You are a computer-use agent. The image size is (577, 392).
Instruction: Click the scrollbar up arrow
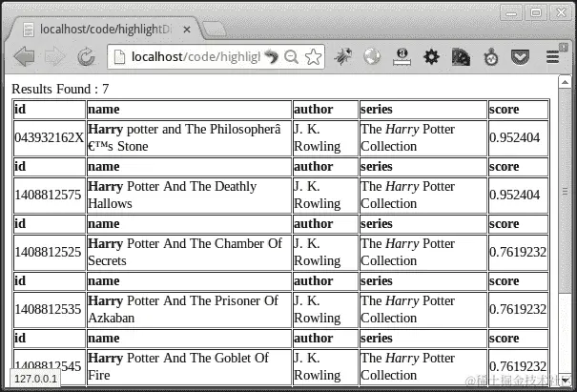click(x=565, y=82)
